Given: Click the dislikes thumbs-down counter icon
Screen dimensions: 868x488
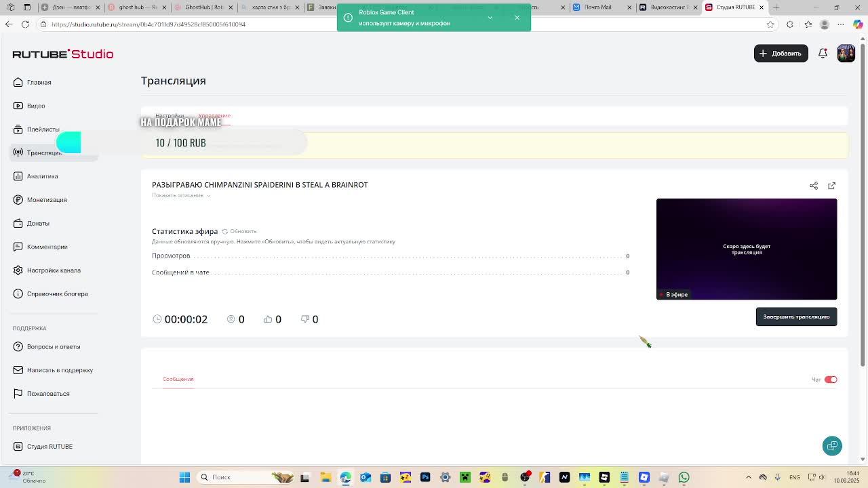Looking at the screenshot, I should 305,319.
